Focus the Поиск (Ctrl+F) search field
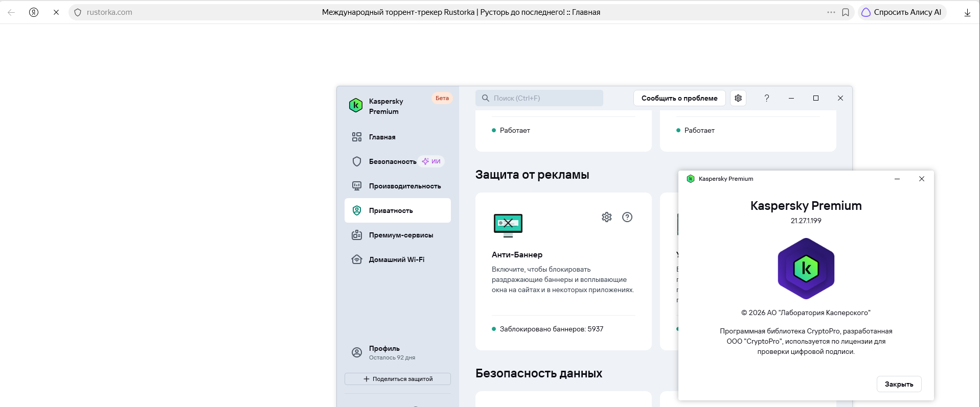Screen dimensions: 980x407 point(539,98)
